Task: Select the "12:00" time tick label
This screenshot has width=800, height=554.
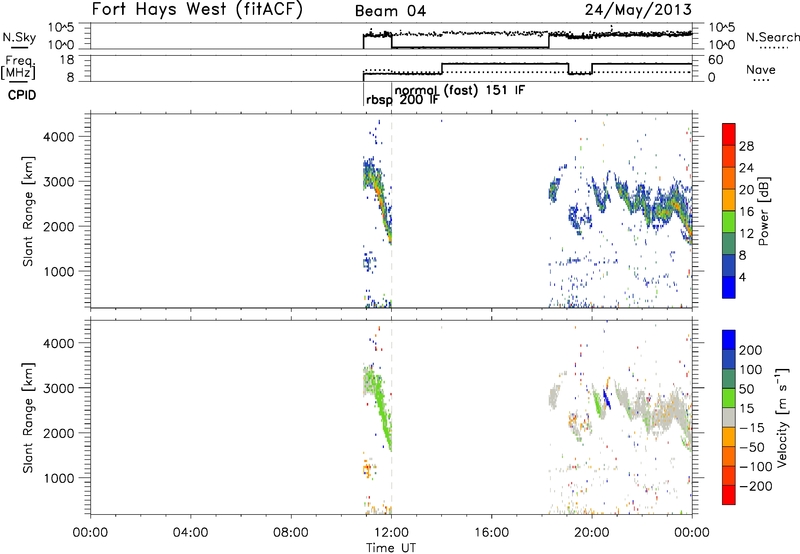Action: (391, 533)
